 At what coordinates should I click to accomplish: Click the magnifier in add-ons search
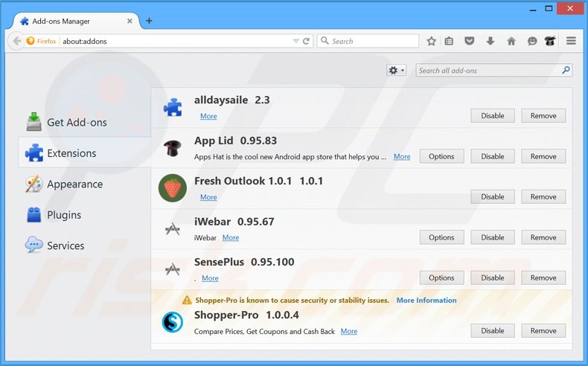(x=566, y=70)
